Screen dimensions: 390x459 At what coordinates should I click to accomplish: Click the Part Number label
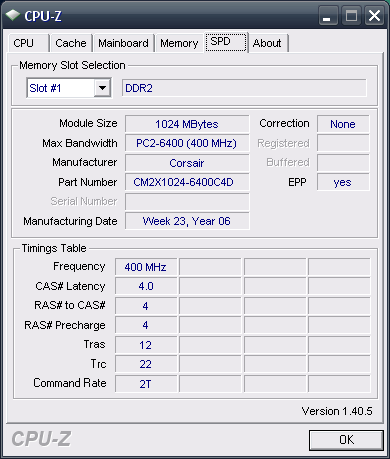pyautogui.click(x=88, y=182)
